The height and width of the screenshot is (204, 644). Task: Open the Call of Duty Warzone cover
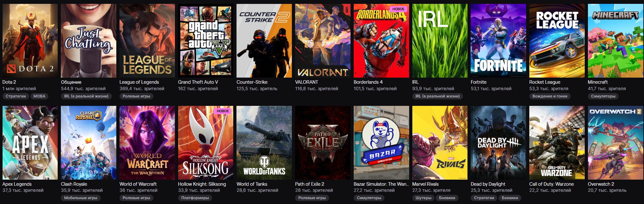[557, 143]
